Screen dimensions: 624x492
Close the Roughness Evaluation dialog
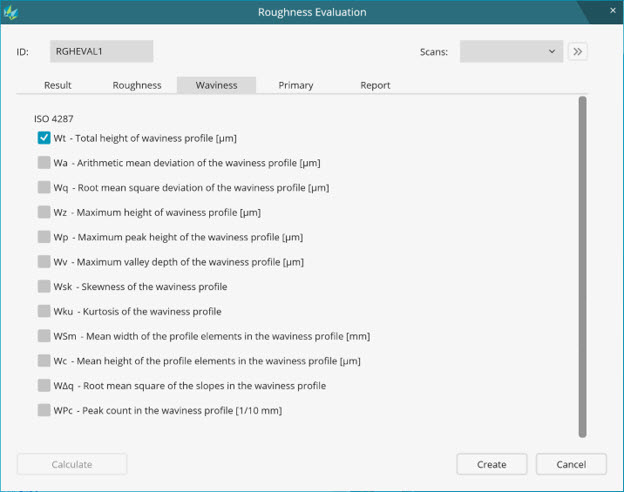click(x=612, y=11)
